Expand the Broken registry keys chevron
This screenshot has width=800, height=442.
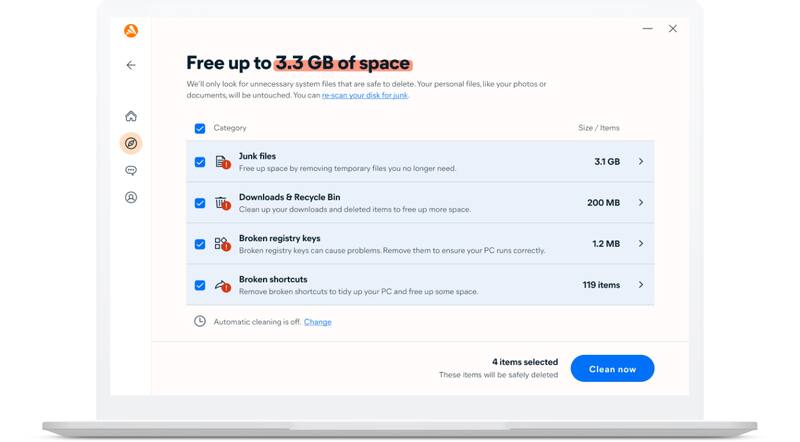pyautogui.click(x=641, y=244)
